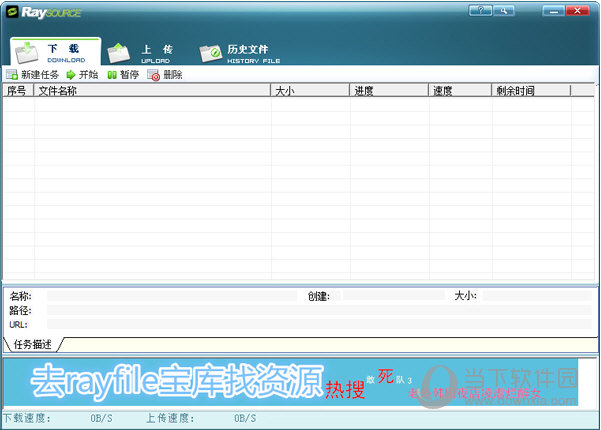This screenshot has width=601, height=430.
Task: Click the red 死 keyword in banner
Action: (x=386, y=376)
